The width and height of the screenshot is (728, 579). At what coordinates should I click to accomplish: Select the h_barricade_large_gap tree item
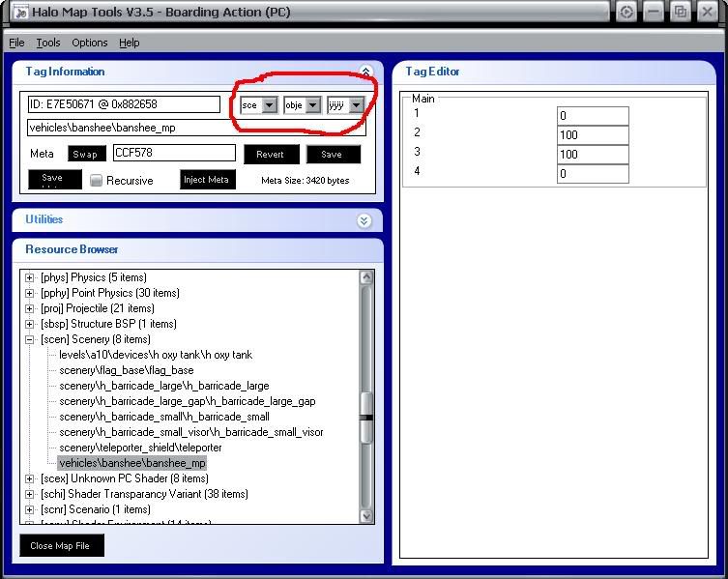188,401
